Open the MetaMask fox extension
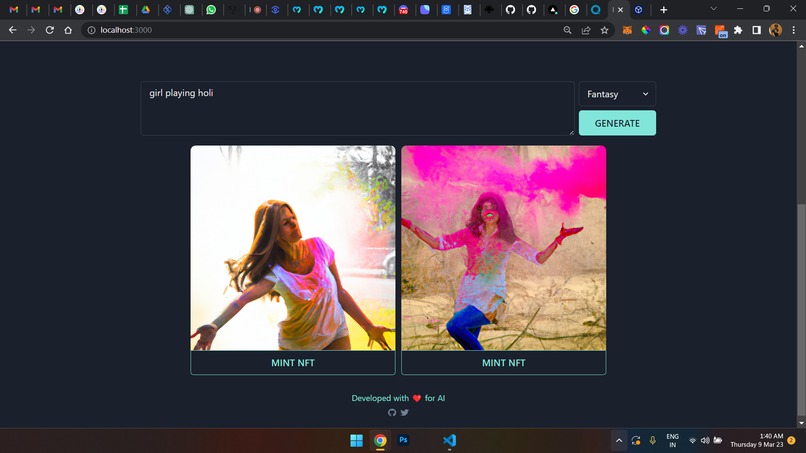806x453 pixels. pyautogui.click(x=627, y=30)
